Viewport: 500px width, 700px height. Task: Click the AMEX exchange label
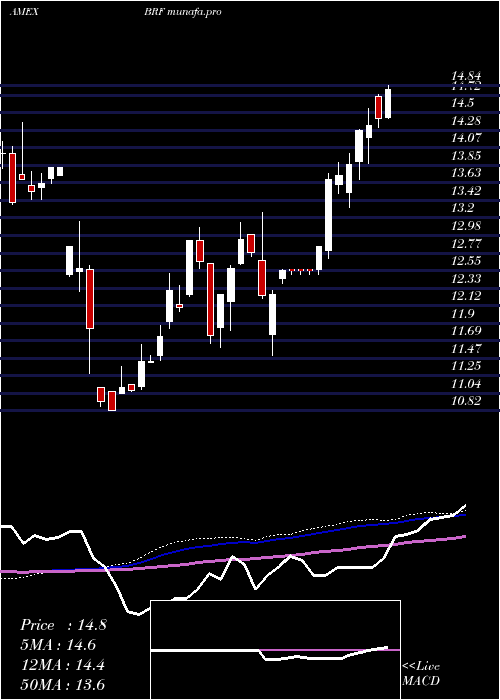[x=24, y=12]
